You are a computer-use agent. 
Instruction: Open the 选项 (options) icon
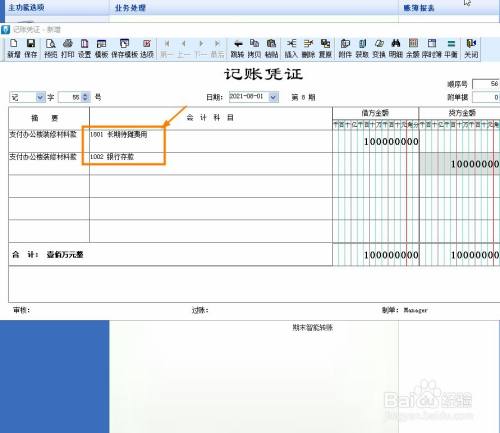coord(147,44)
